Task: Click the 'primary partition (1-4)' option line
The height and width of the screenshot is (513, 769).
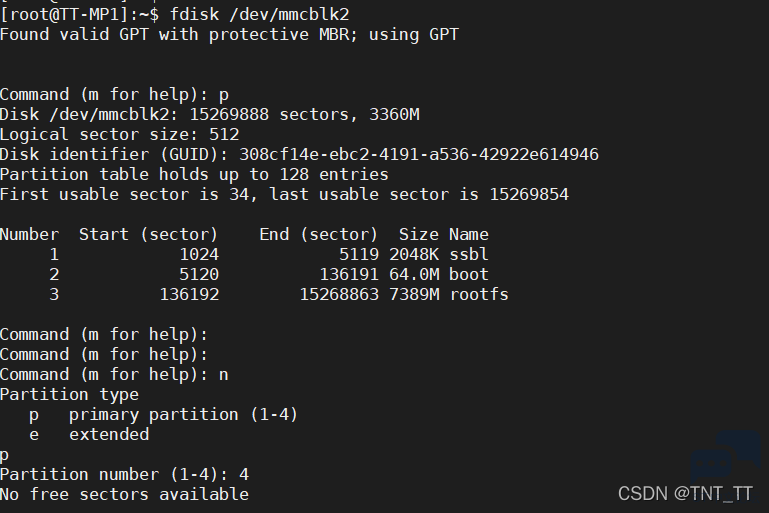Action: [x=163, y=415]
